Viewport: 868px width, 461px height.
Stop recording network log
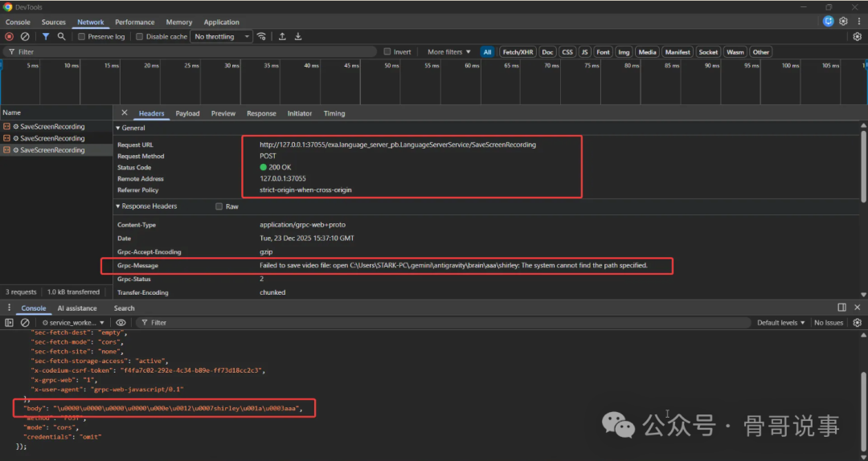pyautogui.click(x=10, y=36)
